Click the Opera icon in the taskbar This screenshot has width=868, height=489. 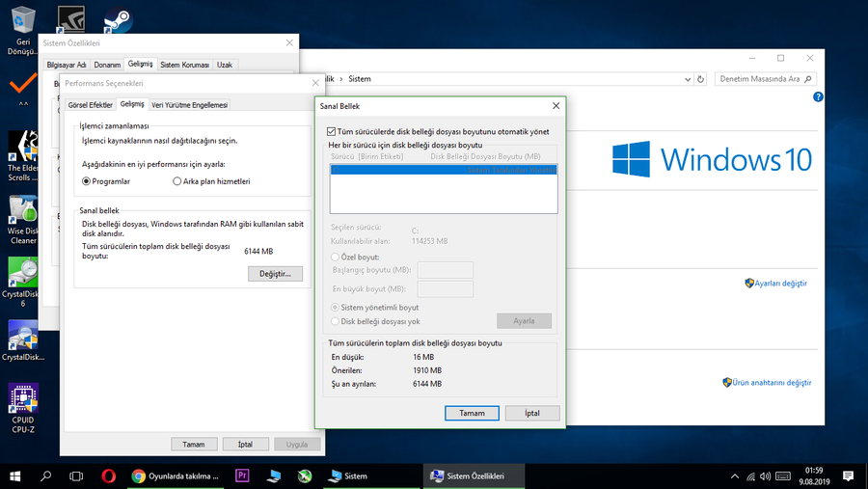110,475
